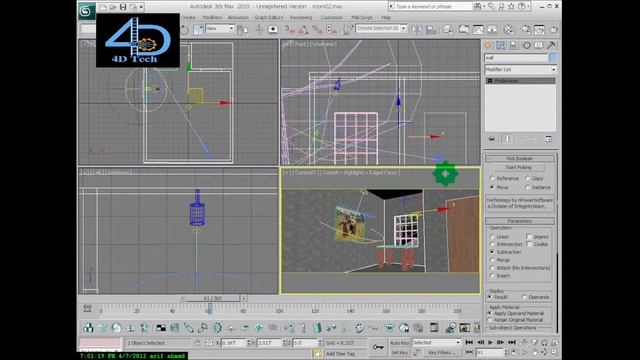Click the Mirror tool icon
The image size is (640, 360).
coord(417,29)
